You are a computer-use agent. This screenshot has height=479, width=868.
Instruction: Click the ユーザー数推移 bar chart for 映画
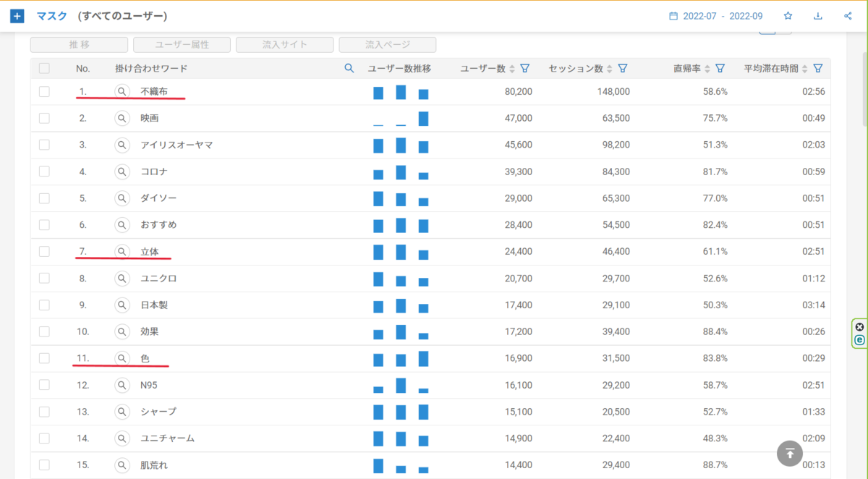click(401, 119)
